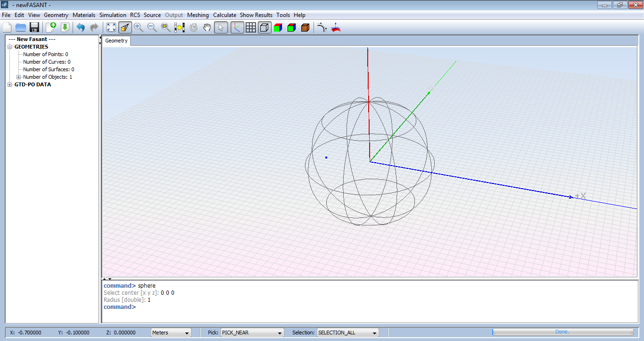Screen dimensions: 644x341
Task: Open the PICK_NEAR picking mode dropdown
Action: 279,333
